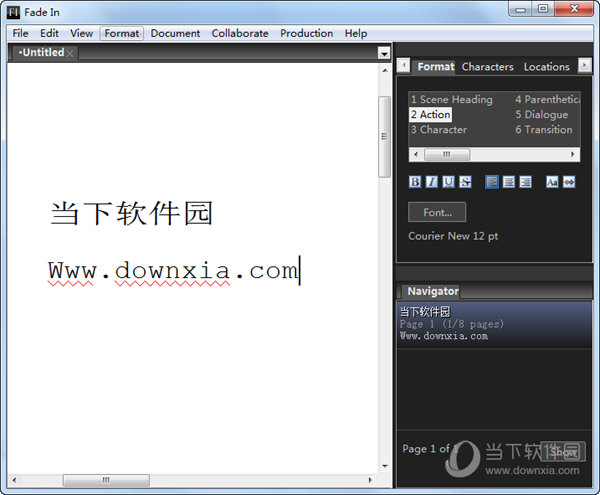The image size is (600, 495).
Task: Click the 当下软件园 heading in document
Action: (x=131, y=213)
